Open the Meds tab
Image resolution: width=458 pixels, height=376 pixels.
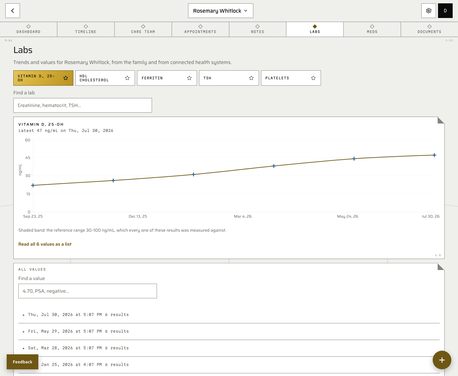(x=372, y=29)
